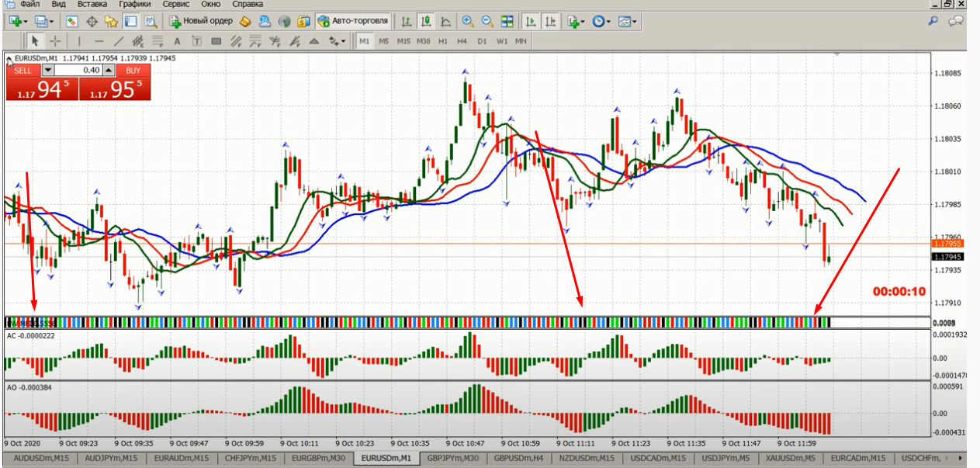The width and height of the screenshot is (980, 468).
Task: Switch timeframe to M5
Action: (x=384, y=41)
